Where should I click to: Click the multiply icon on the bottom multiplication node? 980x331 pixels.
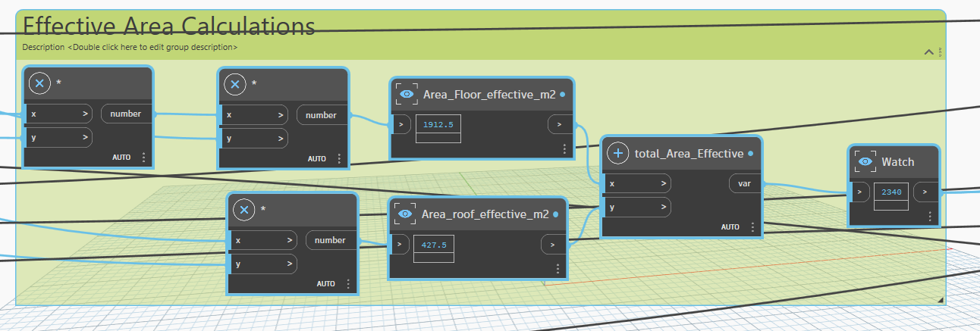click(x=243, y=209)
